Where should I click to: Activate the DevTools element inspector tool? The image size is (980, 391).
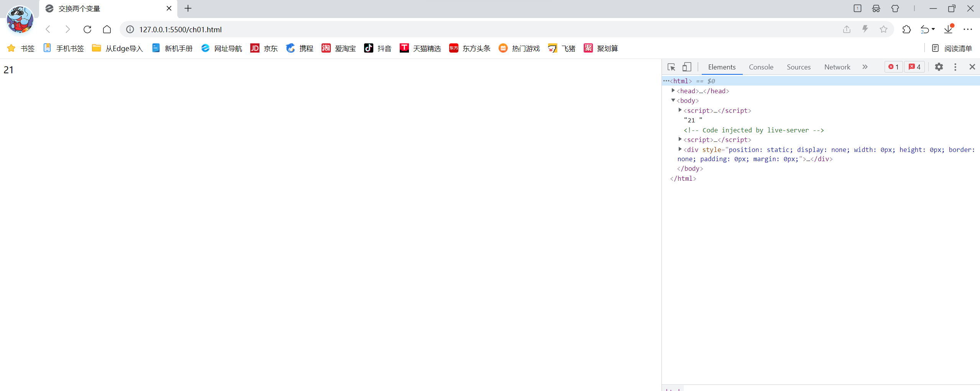[671, 67]
